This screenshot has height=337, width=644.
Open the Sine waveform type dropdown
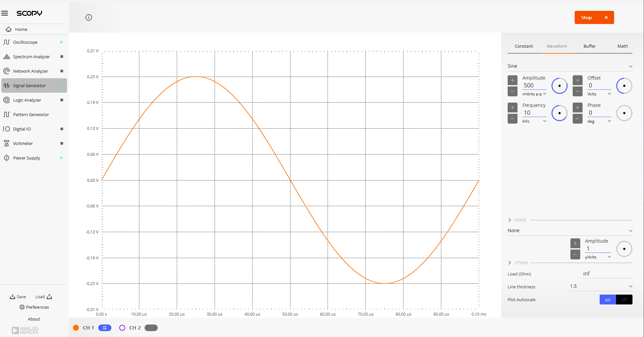click(x=570, y=66)
